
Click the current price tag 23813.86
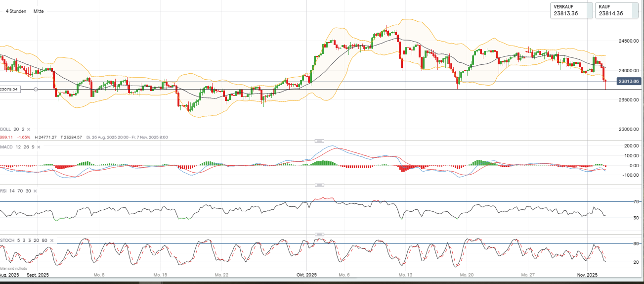click(629, 81)
